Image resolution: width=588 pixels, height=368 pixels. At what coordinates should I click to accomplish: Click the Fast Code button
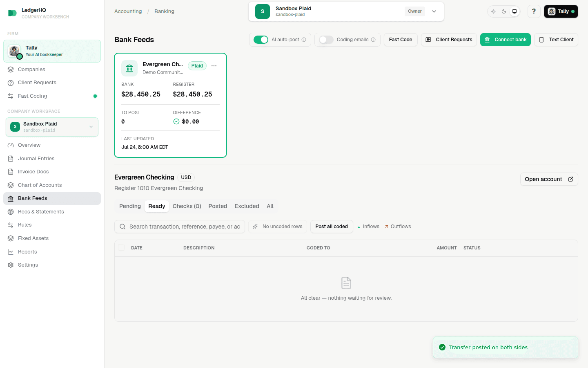[x=401, y=40]
